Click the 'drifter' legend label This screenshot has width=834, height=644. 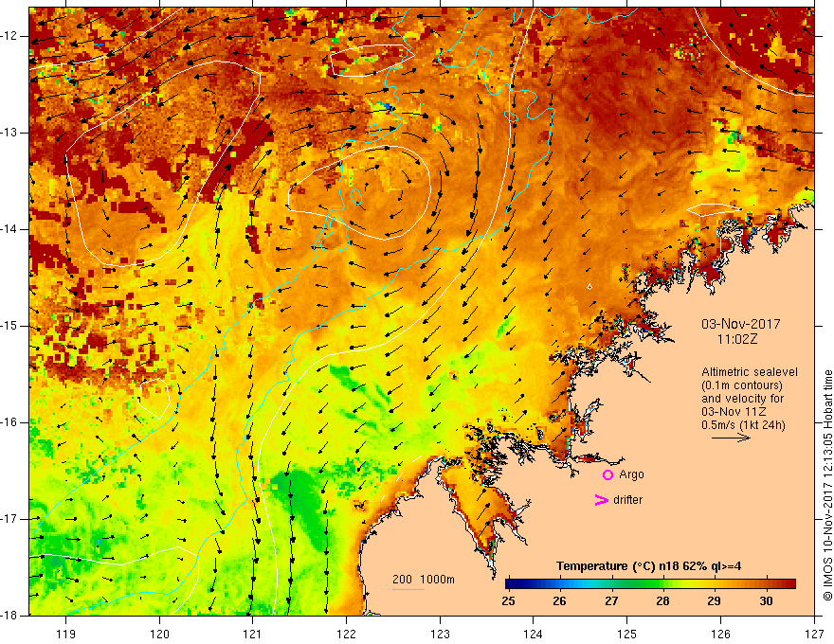(x=627, y=499)
